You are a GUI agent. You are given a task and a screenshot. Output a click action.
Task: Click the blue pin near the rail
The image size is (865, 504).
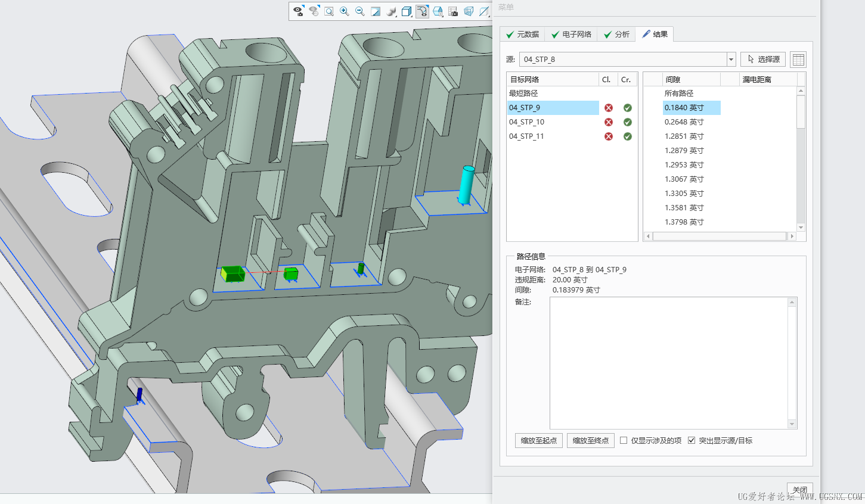point(139,395)
